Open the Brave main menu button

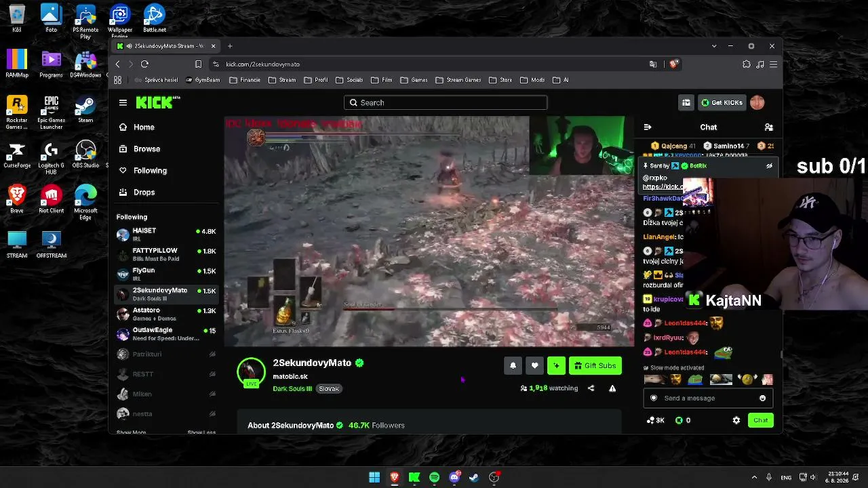[773, 64]
